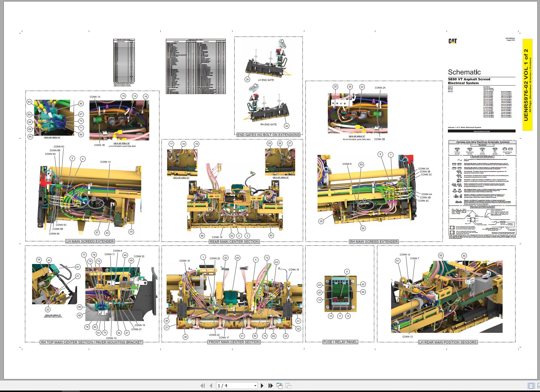540x392 pixels.
Task: Click the 'CONN 14' label
Action: [405, 255]
